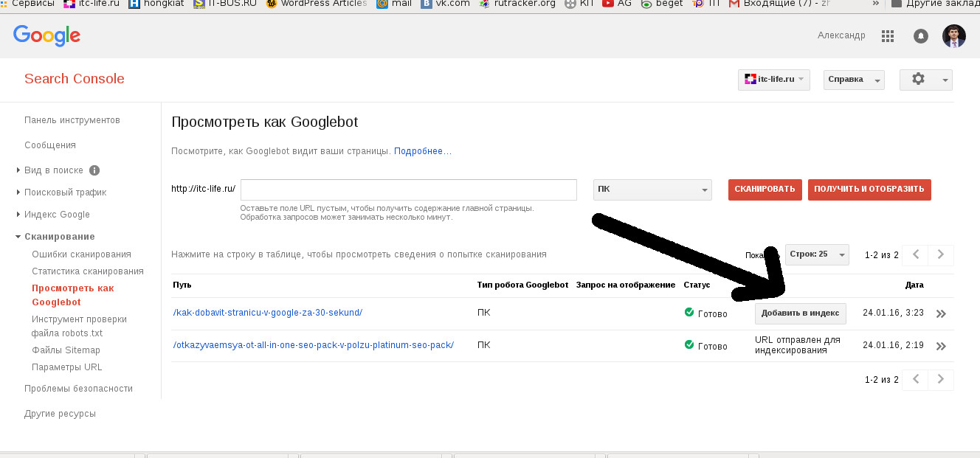The image size is (980, 458).
Task: Go to next page using top arrow
Action: 941,254
